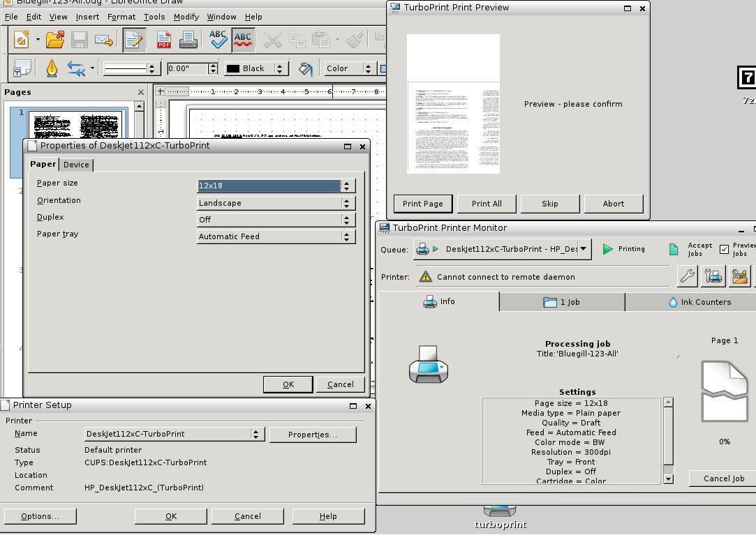
Task: Open the Black line color selector
Action: click(255, 68)
